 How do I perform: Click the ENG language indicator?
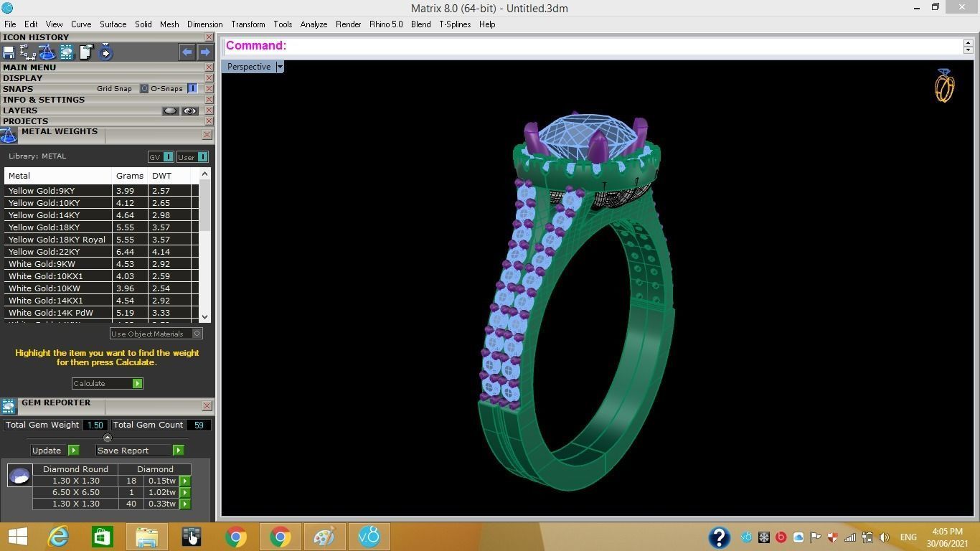pyautogui.click(x=908, y=537)
